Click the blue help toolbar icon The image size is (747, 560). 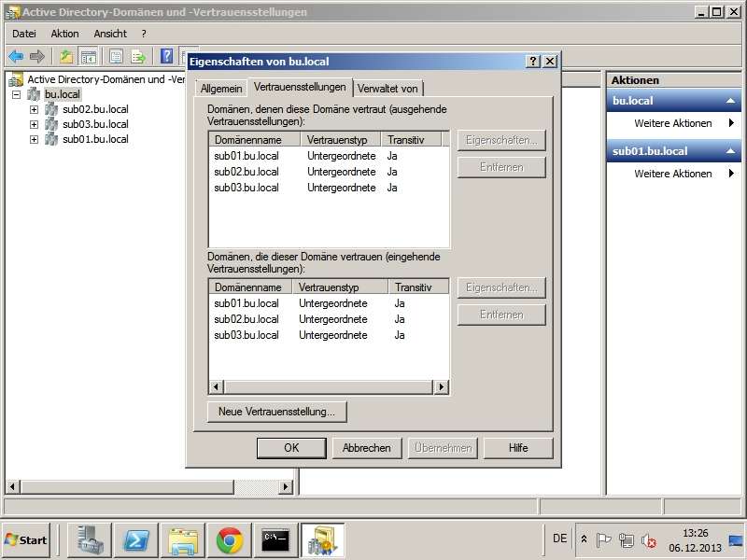pyautogui.click(x=166, y=56)
